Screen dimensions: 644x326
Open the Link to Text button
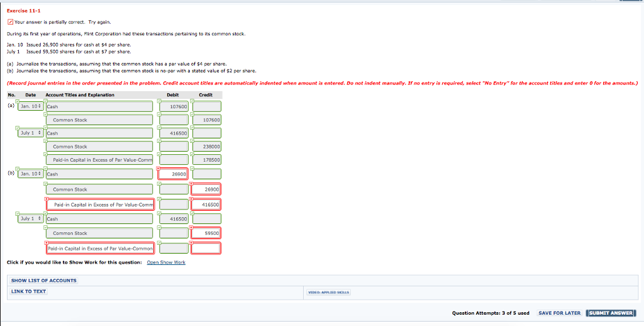pos(28,291)
